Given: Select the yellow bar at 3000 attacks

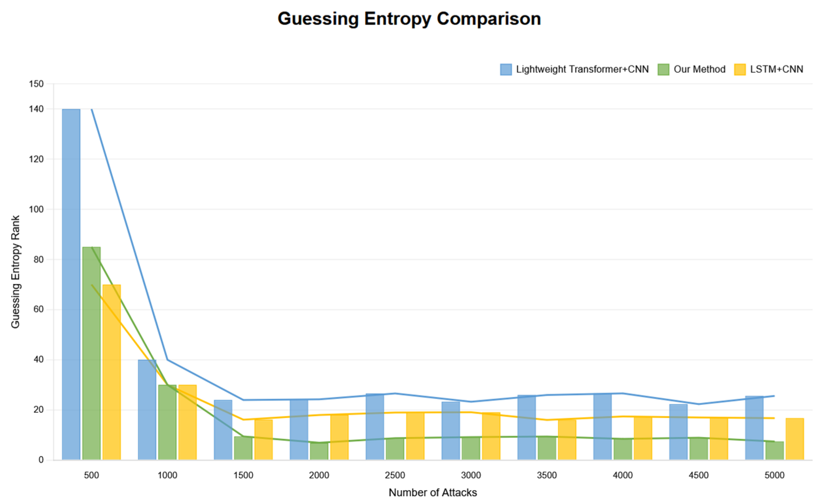Looking at the screenshot, I should click(x=491, y=436).
